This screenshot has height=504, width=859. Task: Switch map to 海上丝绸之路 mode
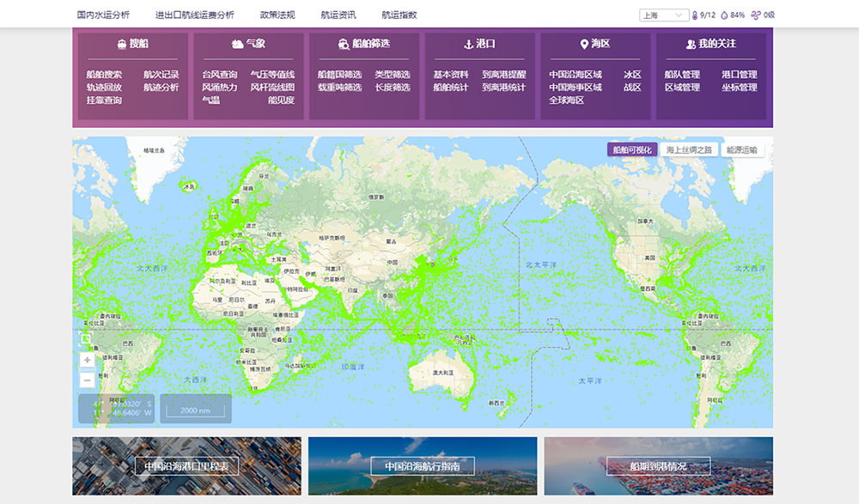689,149
